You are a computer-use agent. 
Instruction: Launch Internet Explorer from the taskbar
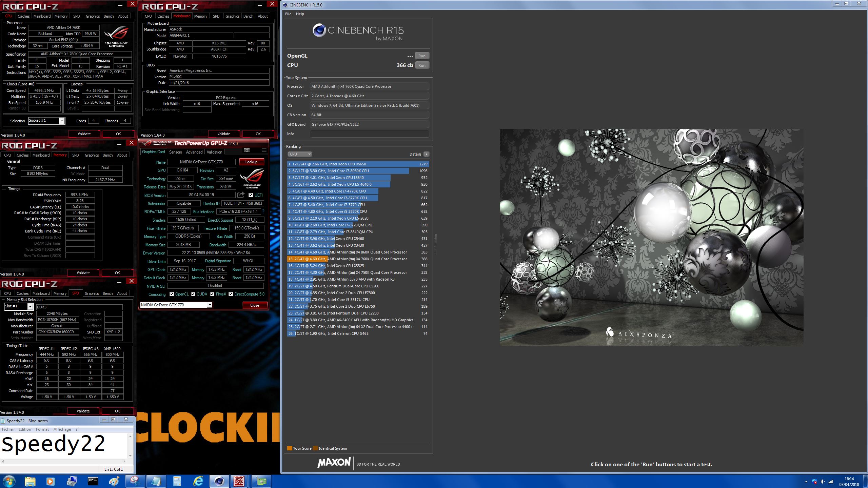point(198,481)
